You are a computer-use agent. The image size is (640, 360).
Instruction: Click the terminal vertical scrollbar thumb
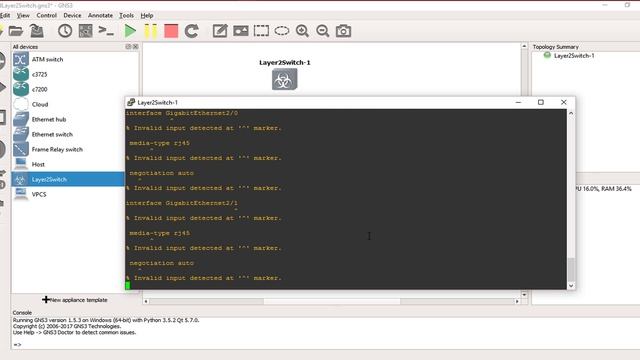coord(571,269)
